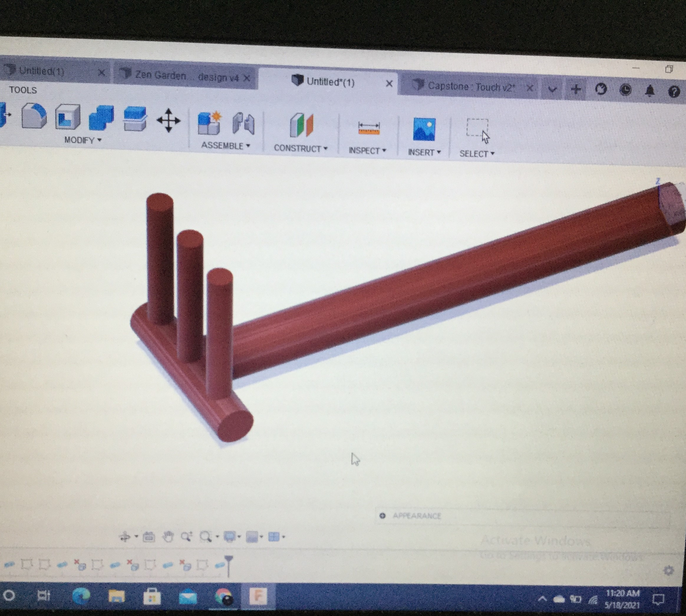The width and height of the screenshot is (686, 616).
Task: Activate the Pan hand tool
Action: [168, 536]
